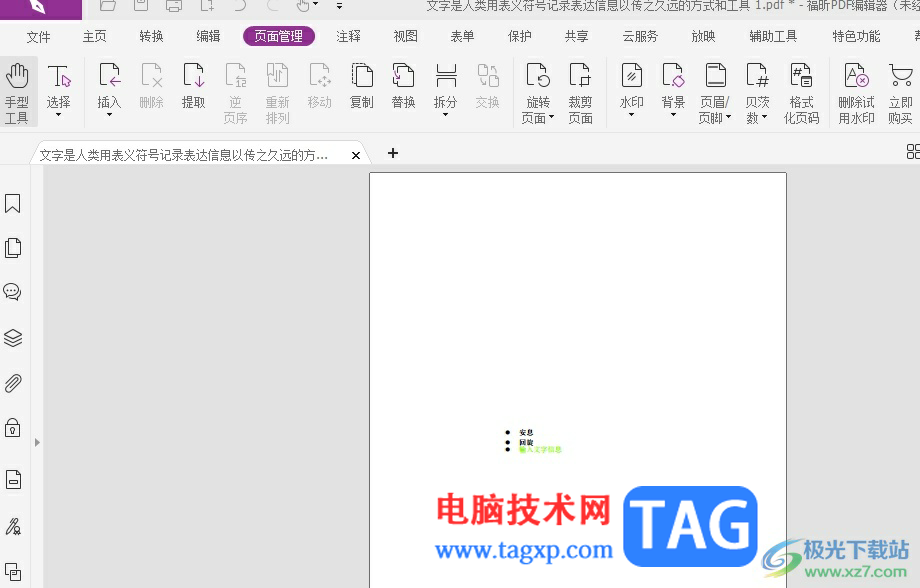
Task: Expand the collapsed navigation panel arrow
Action: [37, 442]
